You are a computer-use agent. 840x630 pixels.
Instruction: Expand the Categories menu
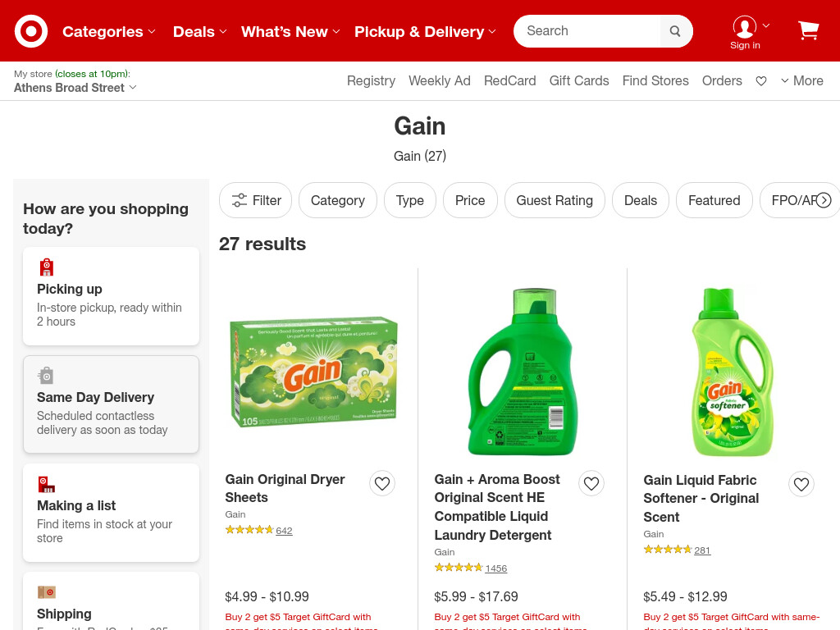tap(109, 32)
